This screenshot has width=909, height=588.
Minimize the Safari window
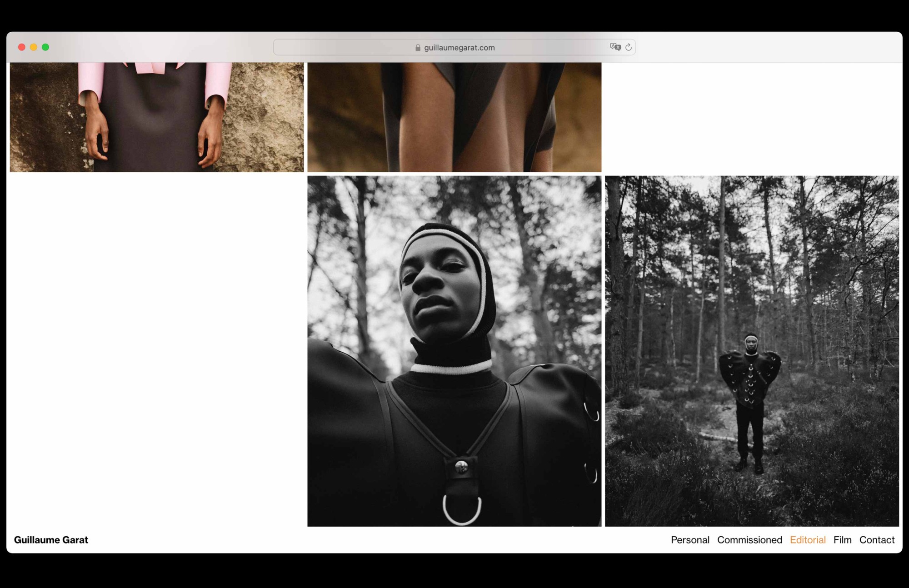[x=34, y=47]
